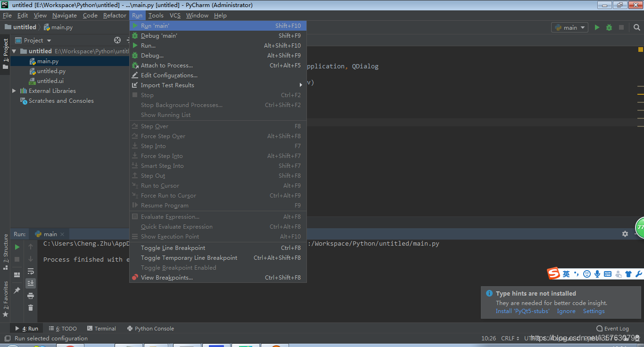Image resolution: width=644 pixels, height=347 pixels.
Task: Click the Down stack trace arrow in Run panel
Action: (x=31, y=259)
